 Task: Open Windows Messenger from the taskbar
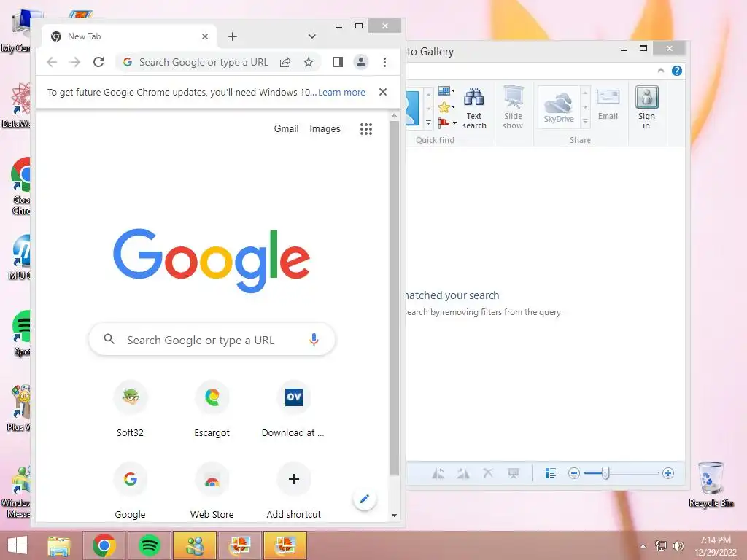194,545
